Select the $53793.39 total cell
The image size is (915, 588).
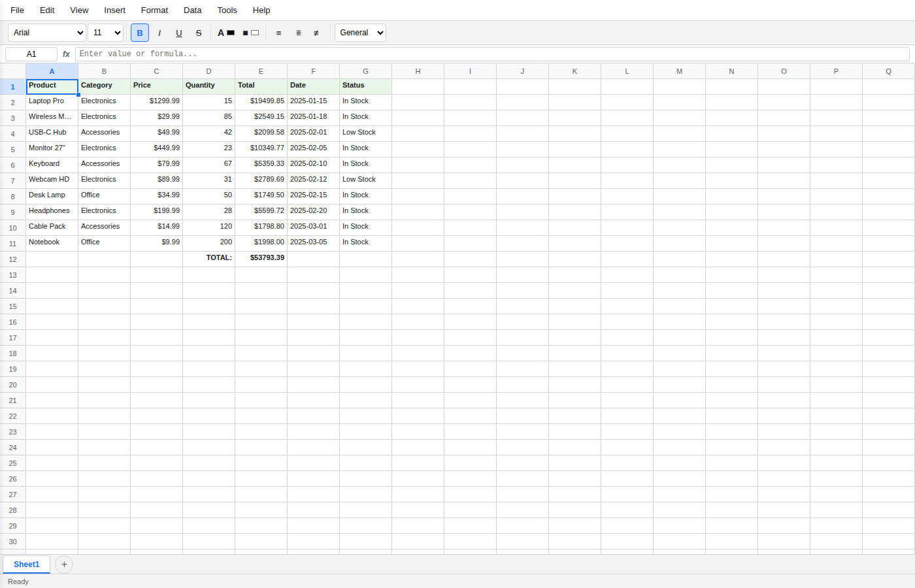click(261, 259)
